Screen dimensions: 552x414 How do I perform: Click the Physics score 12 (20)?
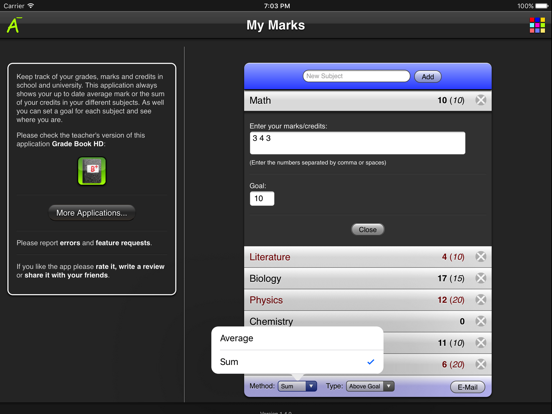pos(451,300)
